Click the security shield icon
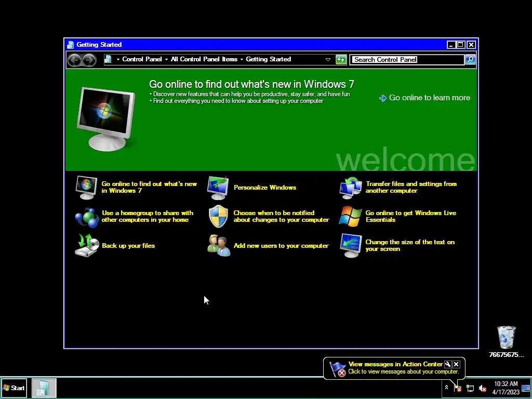 (218, 217)
